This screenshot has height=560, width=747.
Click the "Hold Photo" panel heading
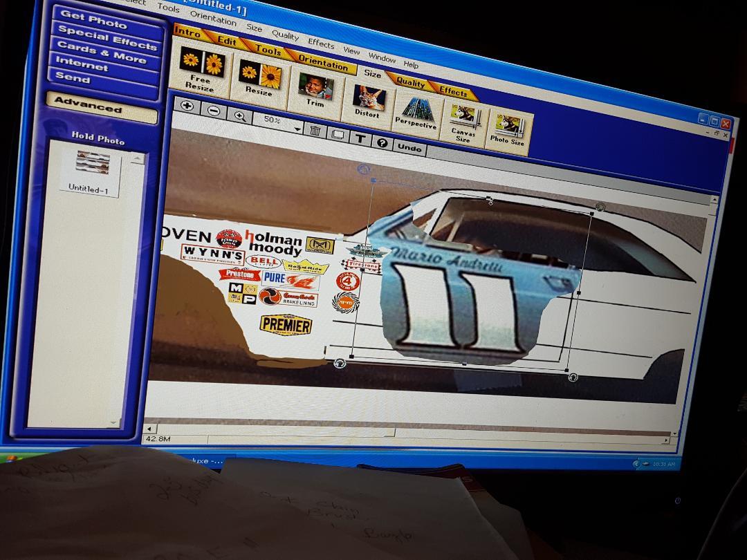(x=98, y=138)
